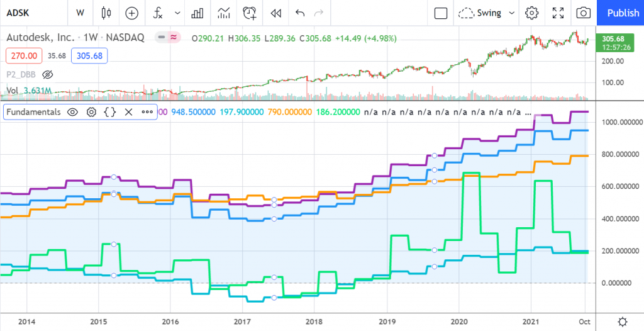
Task: Toggle the select layout square button
Action: [441, 13]
